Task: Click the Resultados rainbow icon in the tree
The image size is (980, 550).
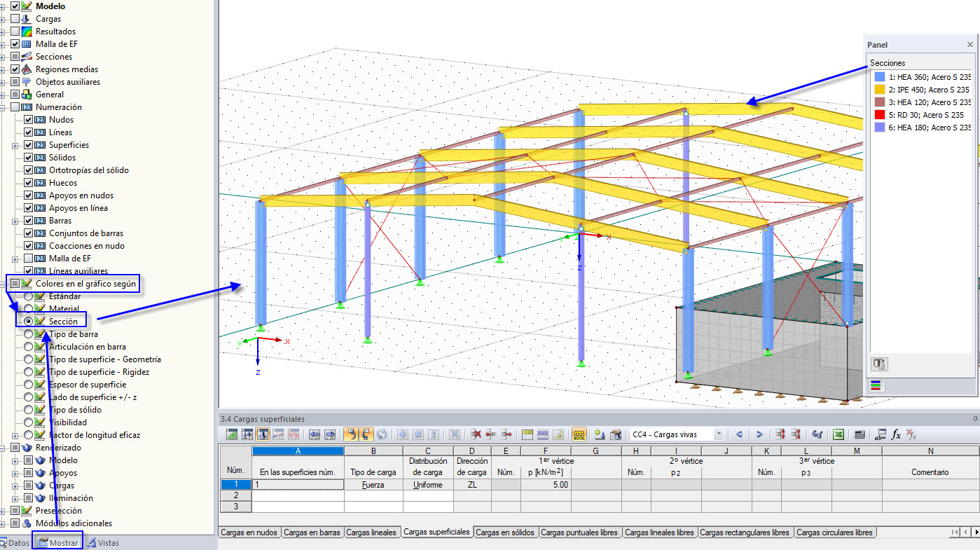Action: point(27,32)
